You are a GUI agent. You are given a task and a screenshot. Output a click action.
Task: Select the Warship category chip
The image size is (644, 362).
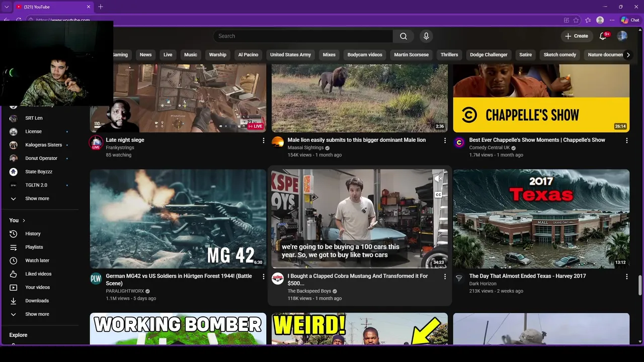pyautogui.click(x=218, y=55)
